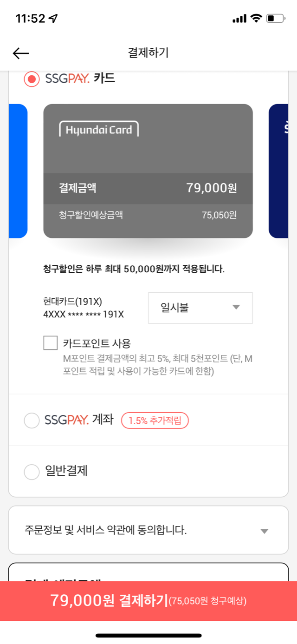Expand the 주문정보 및 서비스 약관 section

148,530
